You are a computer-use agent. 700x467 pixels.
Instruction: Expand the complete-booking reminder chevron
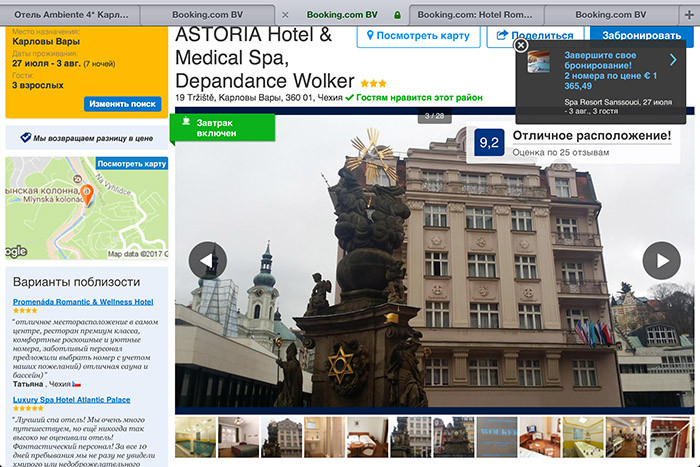[x=673, y=60]
